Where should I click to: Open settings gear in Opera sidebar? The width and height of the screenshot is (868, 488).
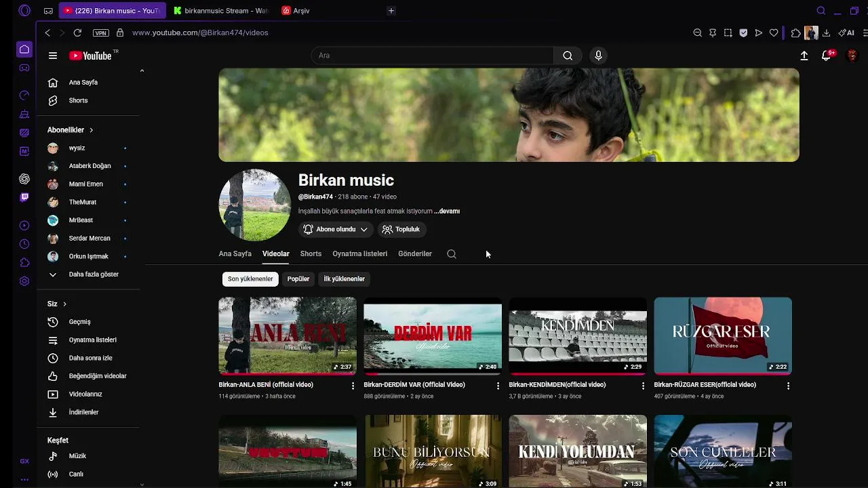(x=24, y=281)
